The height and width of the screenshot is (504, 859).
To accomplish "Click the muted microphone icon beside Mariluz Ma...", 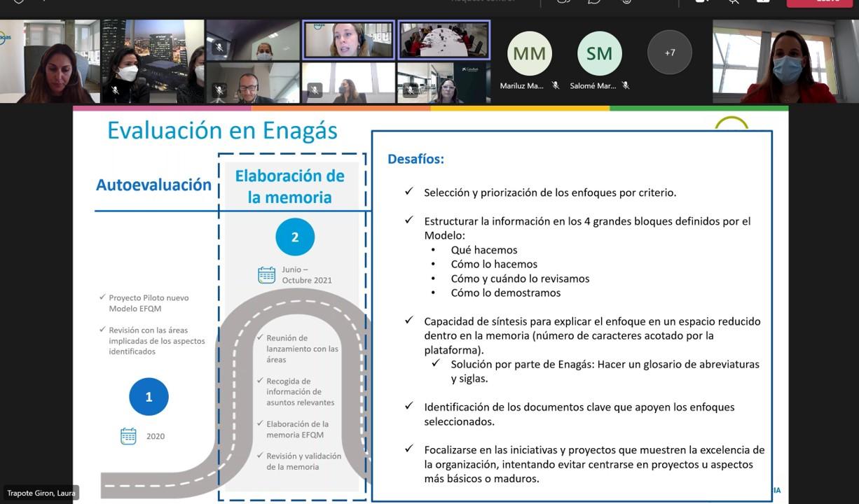I will coord(555,85).
